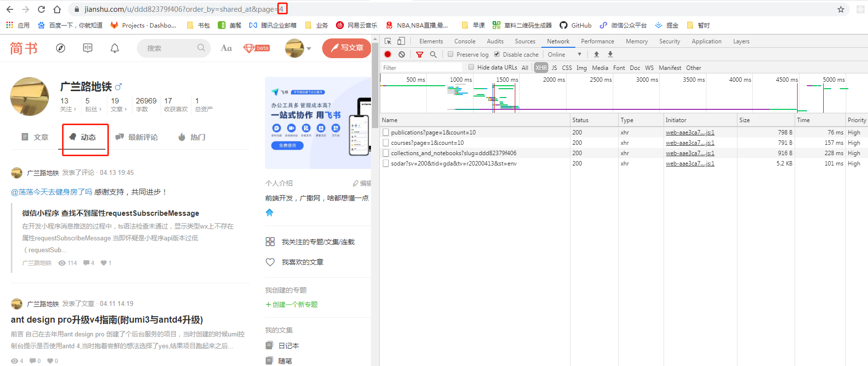Click the blue home icon under 个人介绍

pos(269,212)
